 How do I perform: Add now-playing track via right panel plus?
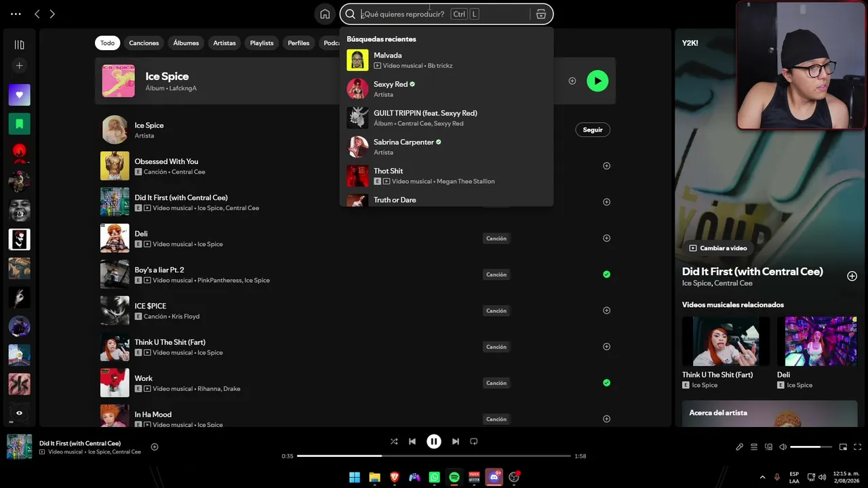coord(852,276)
